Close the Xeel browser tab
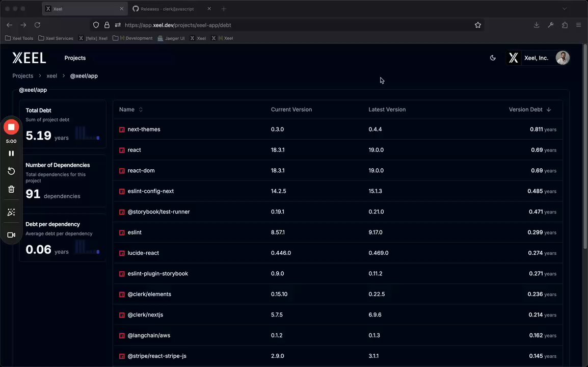This screenshot has width=588, height=367. 121,9
